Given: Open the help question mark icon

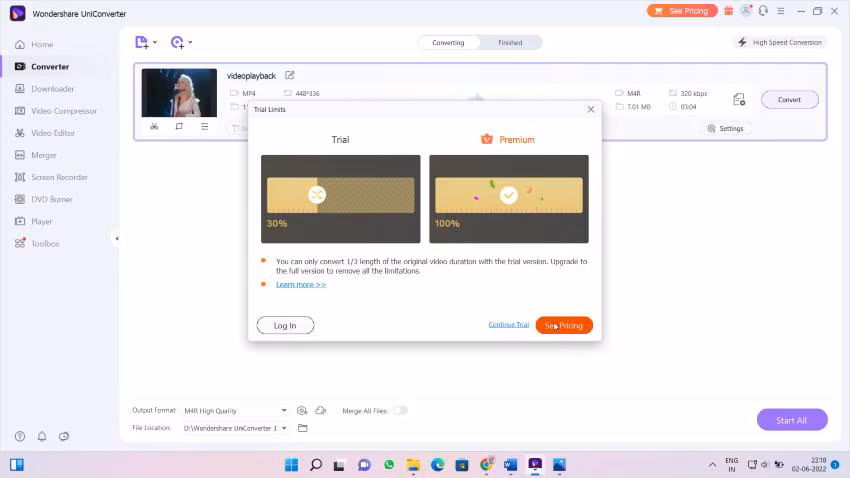Looking at the screenshot, I should coord(20,436).
